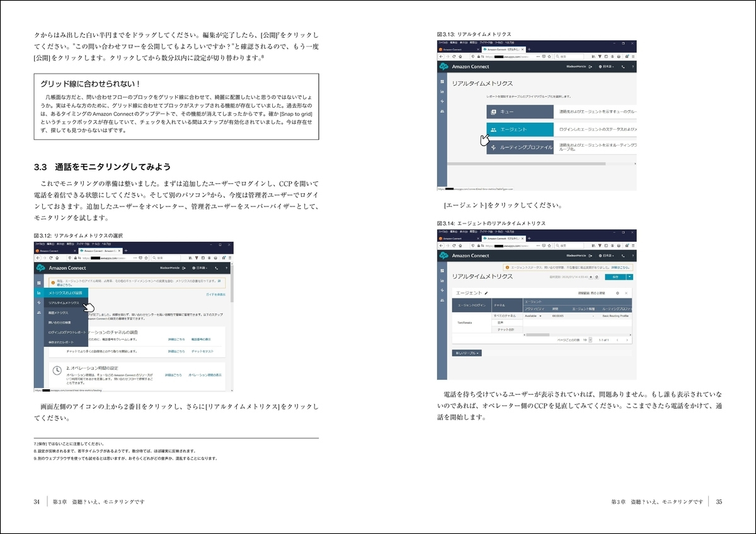Click Basic Routing Profile cell in figure 3.14

[616, 316]
